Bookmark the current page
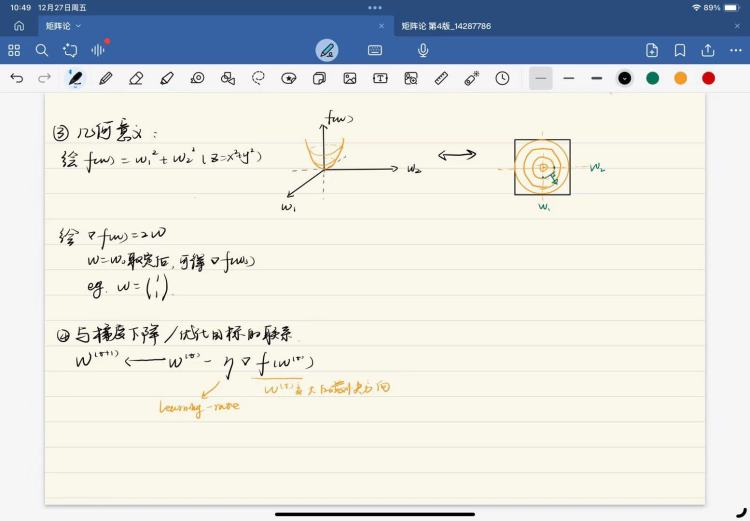The height and width of the screenshot is (521, 750). click(x=680, y=50)
